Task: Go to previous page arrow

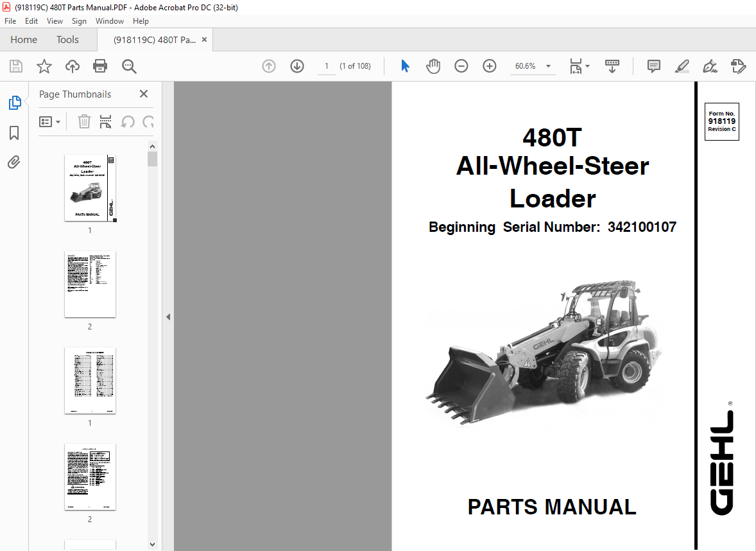Action: tap(268, 66)
